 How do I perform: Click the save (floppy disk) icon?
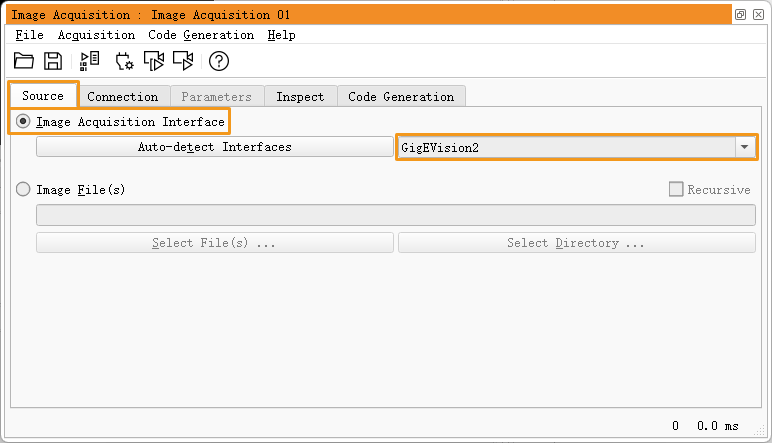coord(53,61)
